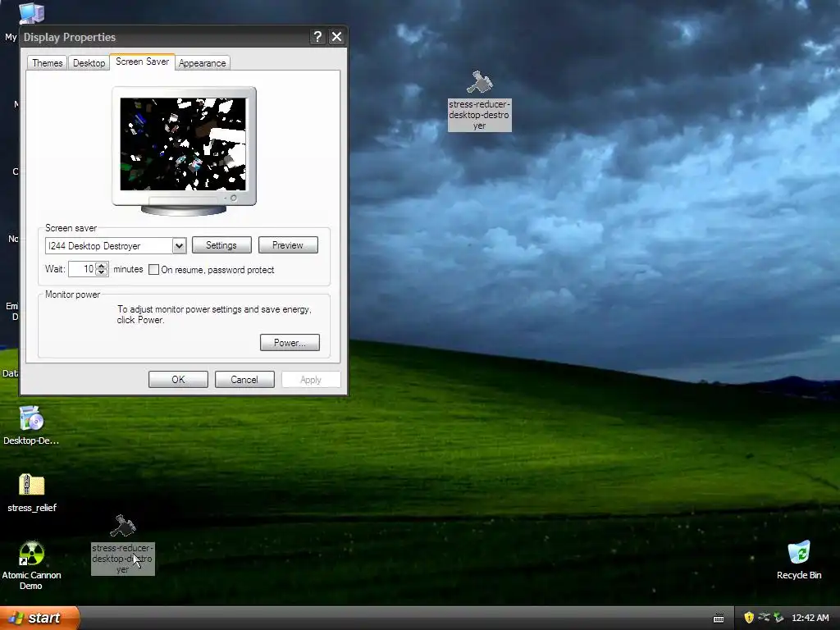Select the Desktop-De... installer disc icon
The width and height of the screenshot is (840, 630).
(x=31, y=418)
